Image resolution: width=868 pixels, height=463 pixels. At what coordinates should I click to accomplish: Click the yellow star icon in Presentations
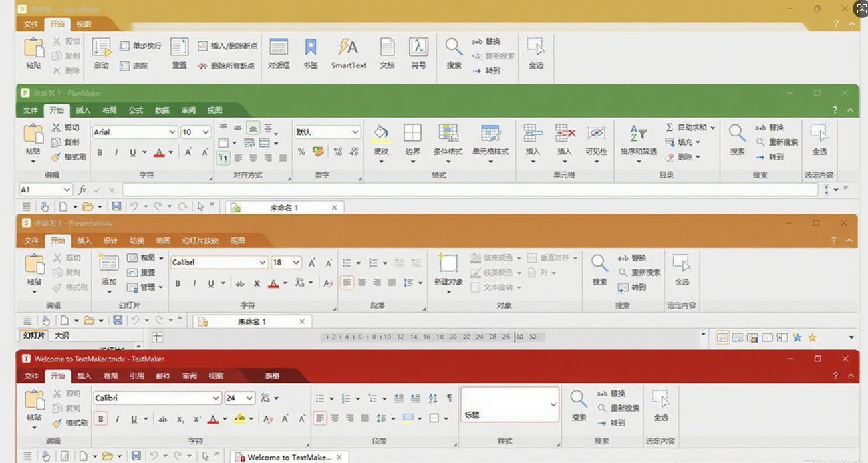813,337
